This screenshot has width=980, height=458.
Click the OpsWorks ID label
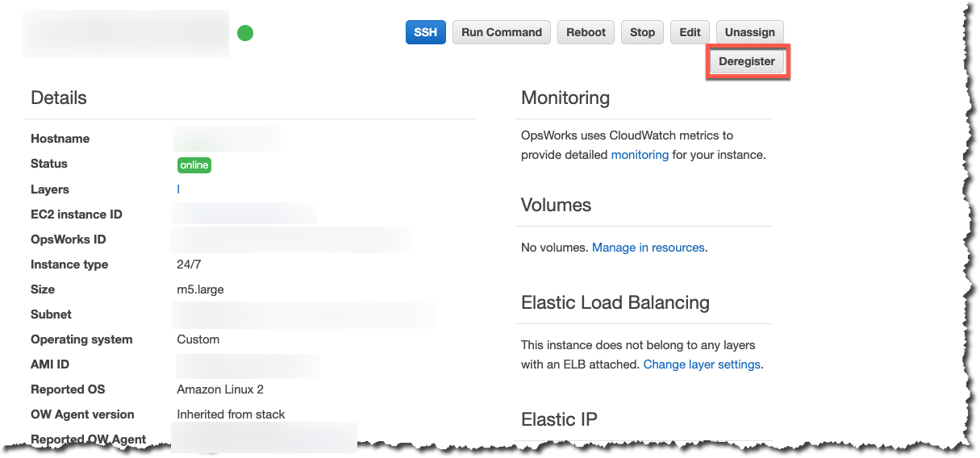click(x=69, y=239)
